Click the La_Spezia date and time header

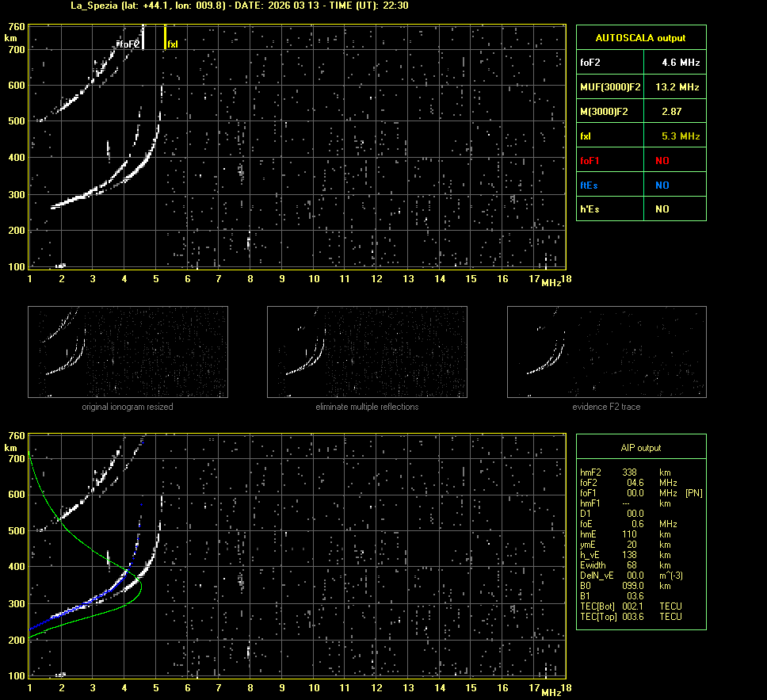pyautogui.click(x=229, y=6)
